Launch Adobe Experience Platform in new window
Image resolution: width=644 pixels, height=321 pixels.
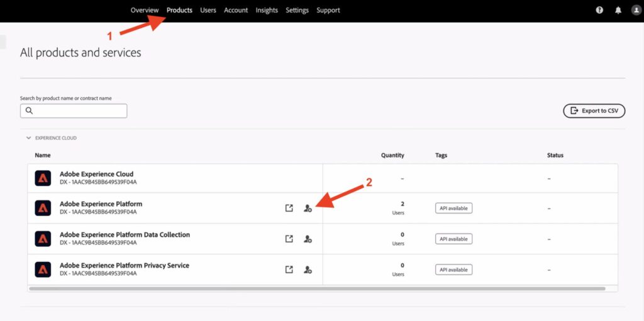click(x=289, y=208)
